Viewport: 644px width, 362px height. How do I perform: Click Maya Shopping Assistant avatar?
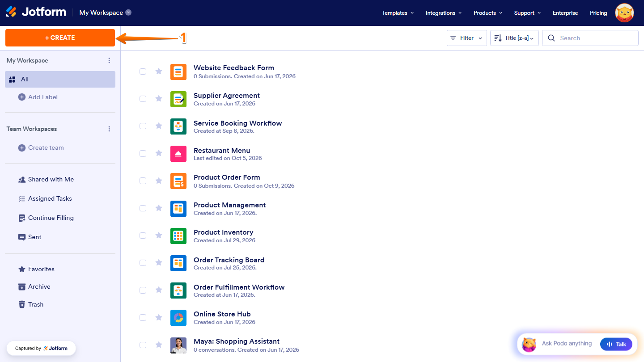coord(178,345)
